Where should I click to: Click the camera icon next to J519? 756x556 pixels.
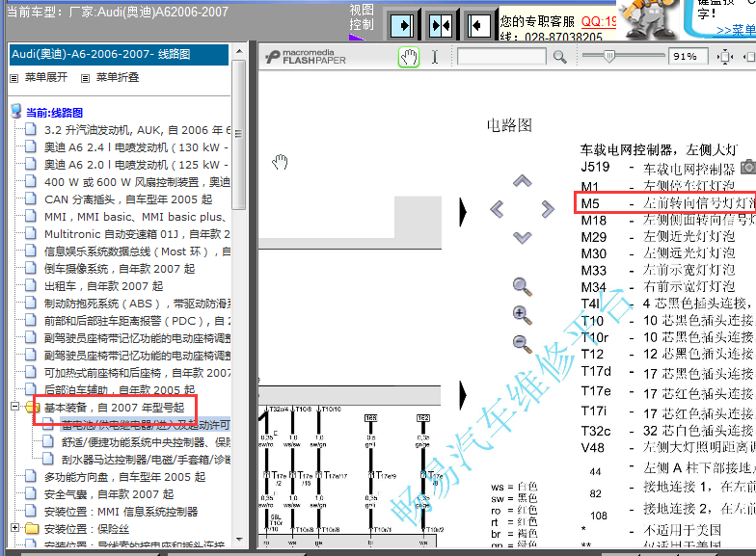(748, 167)
